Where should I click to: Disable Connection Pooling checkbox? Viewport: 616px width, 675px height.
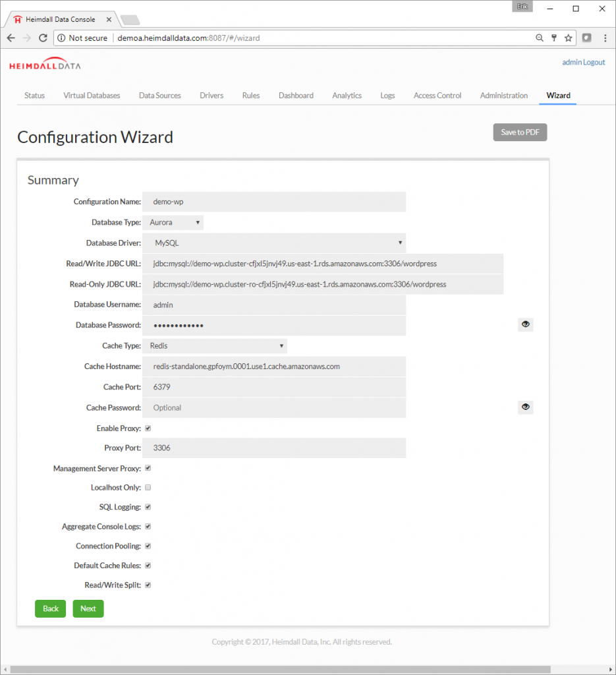coord(148,546)
